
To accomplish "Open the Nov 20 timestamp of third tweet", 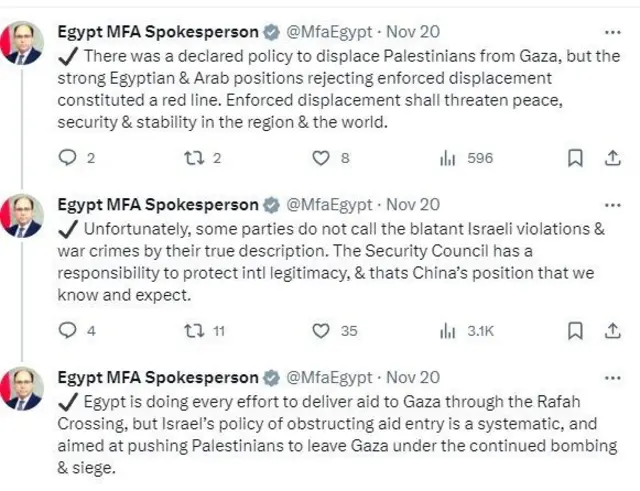I will [x=413, y=377].
